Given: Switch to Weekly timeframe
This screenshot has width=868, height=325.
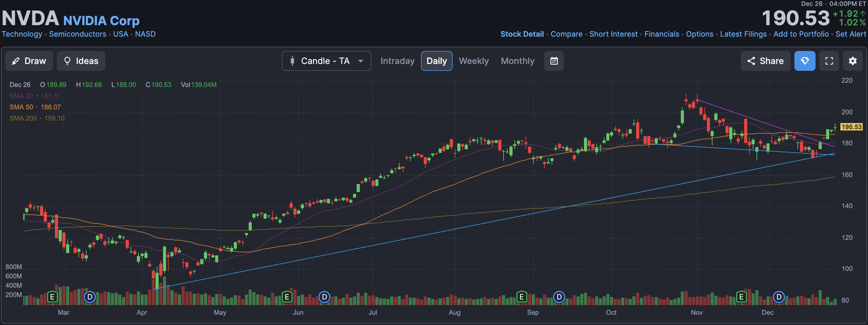Looking at the screenshot, I should (473, 61).
